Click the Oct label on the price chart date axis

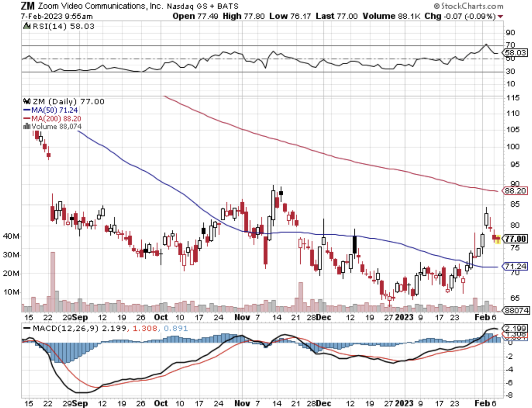click(161, 317)
